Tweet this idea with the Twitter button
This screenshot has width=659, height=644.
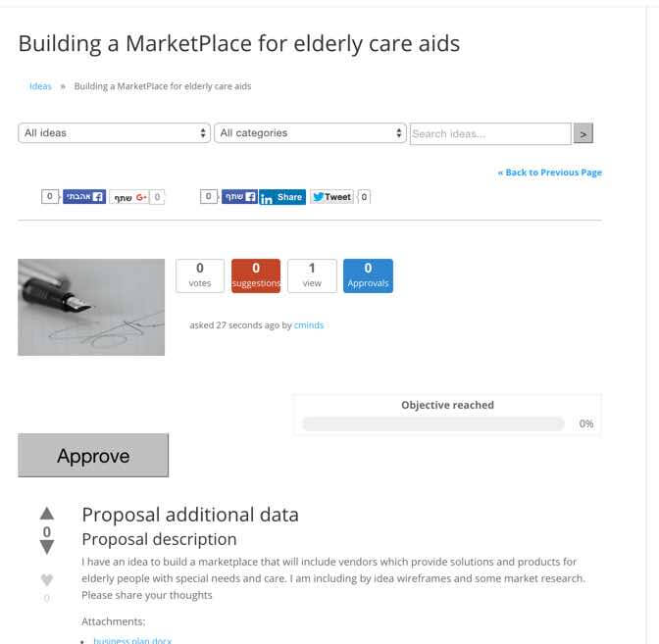click(331, 196)
